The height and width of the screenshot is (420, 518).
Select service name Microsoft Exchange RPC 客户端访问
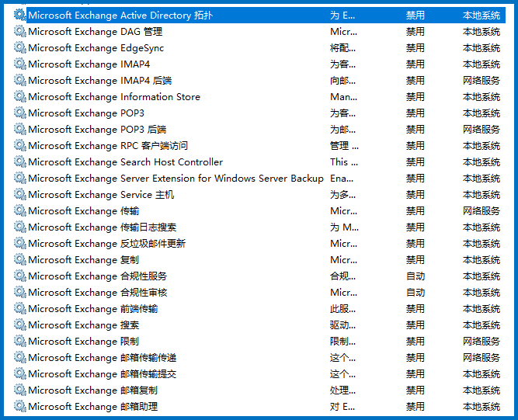(x=108, y=146)
